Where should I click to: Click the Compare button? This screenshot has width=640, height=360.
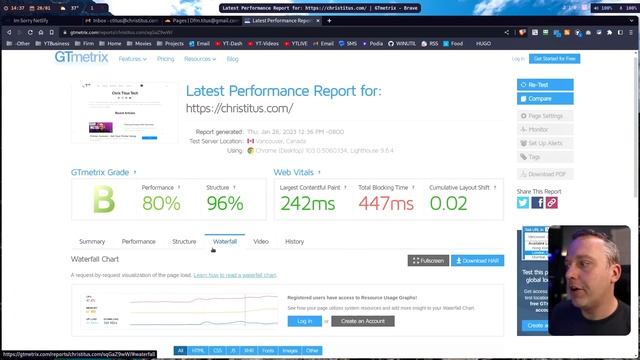tap(545, 98)
